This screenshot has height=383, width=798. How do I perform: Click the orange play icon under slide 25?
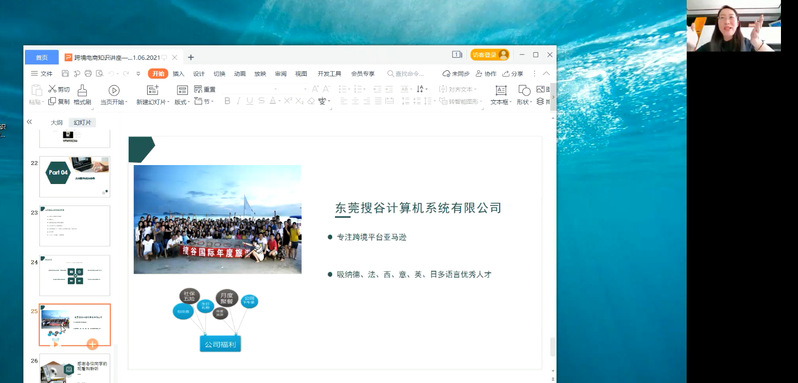coord(55,344)
